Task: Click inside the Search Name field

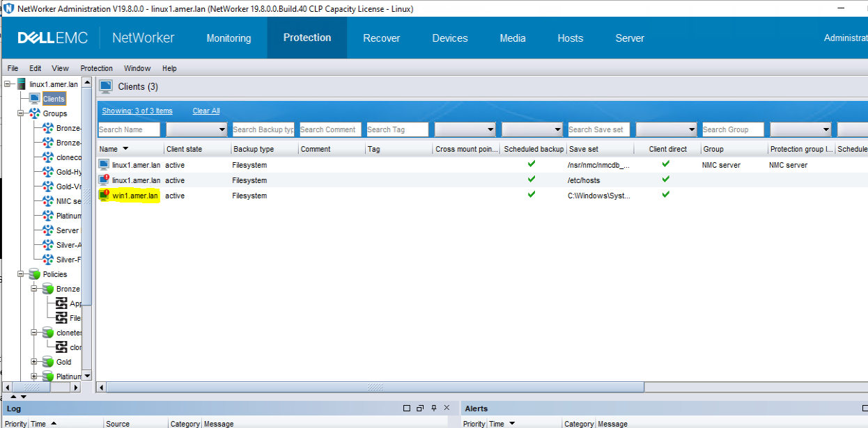Action: pos(129,129)
